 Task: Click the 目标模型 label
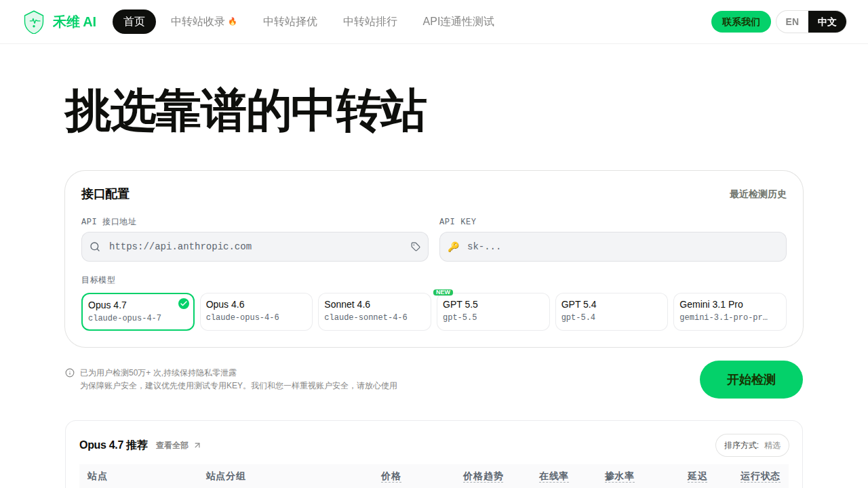pos(98,280)
